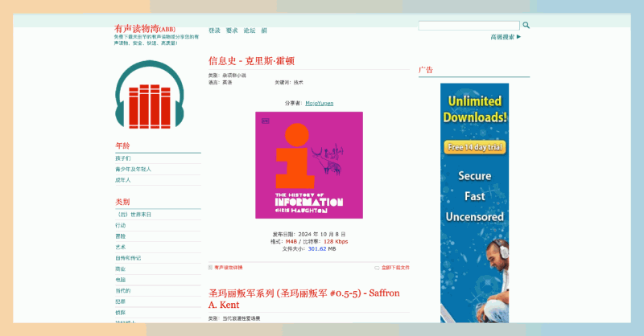The height and width of the screenshot is (336, 644).
Task: Click the 英语 language value
Action: click(x=227, y=83)
